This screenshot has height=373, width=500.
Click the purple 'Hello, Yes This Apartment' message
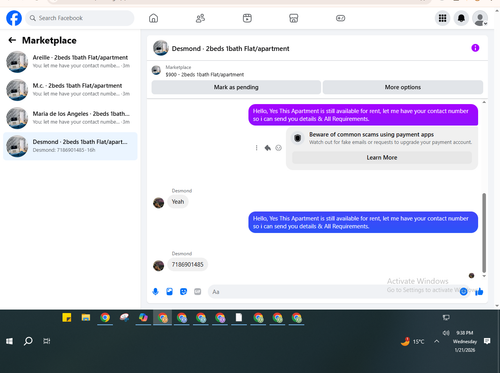click(363, 115)
